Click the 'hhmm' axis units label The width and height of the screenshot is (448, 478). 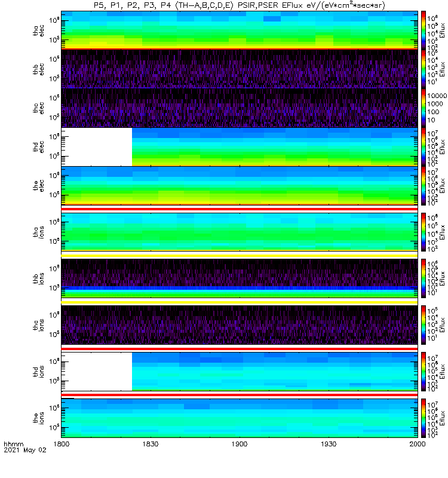click(x=13, y=444)
